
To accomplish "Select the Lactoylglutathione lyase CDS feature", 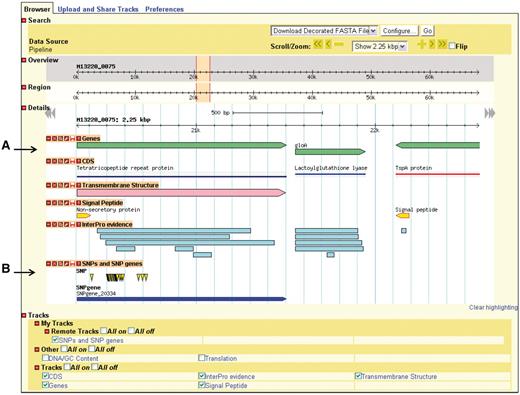I will pyautogui.click(x=330, y=174).
